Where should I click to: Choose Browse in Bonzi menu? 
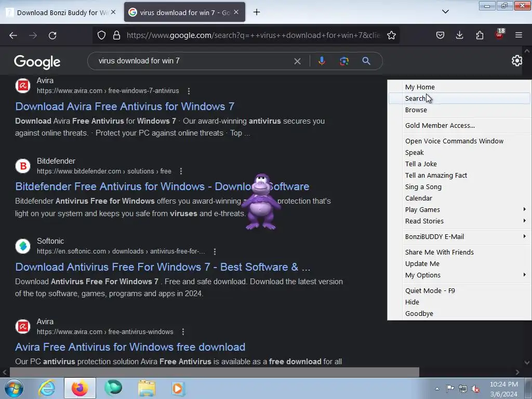pos(459,110)
